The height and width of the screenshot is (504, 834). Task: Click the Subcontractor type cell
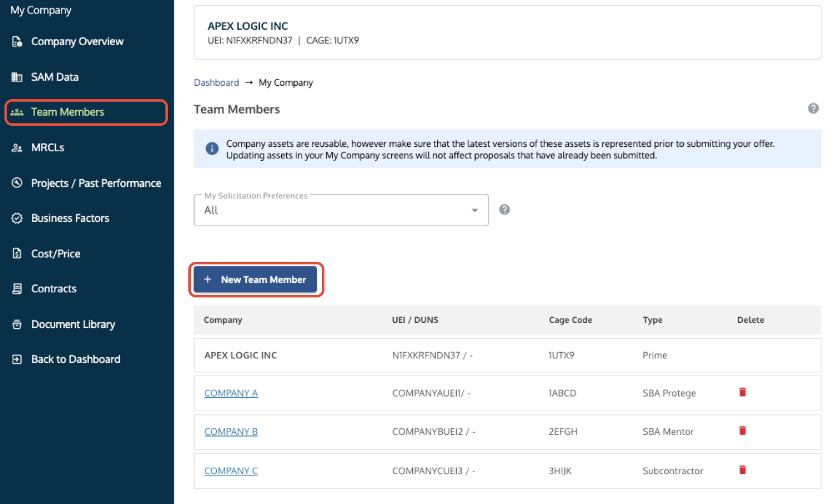click(x=673, y=471)
